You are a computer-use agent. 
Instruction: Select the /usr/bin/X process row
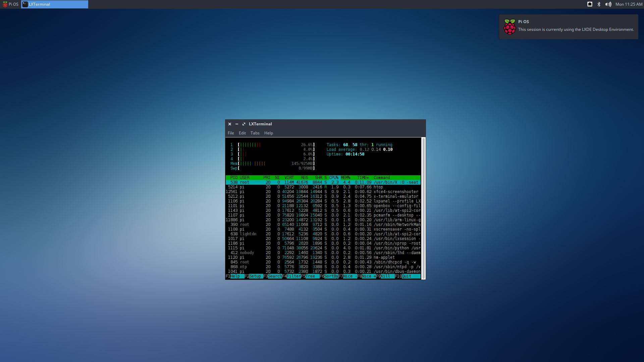pyautogui.click(x=323, y=182)
